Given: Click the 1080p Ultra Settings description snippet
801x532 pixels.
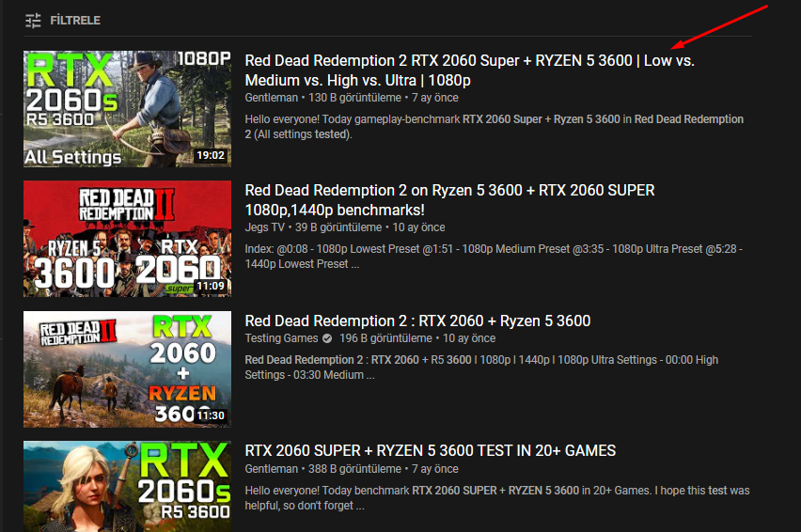Looking at the screenshot, I should click(x=481, y=368).
